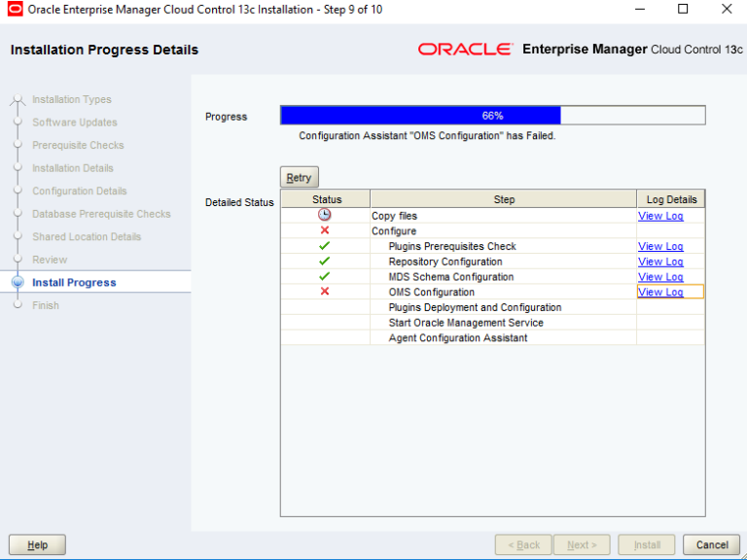Click the clock status icon for Copy files
The image size is (747, 560).
click(325, 215)
